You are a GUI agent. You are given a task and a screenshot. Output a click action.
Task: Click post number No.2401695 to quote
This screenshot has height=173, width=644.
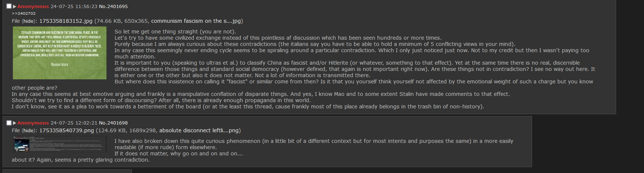[113, 7]
